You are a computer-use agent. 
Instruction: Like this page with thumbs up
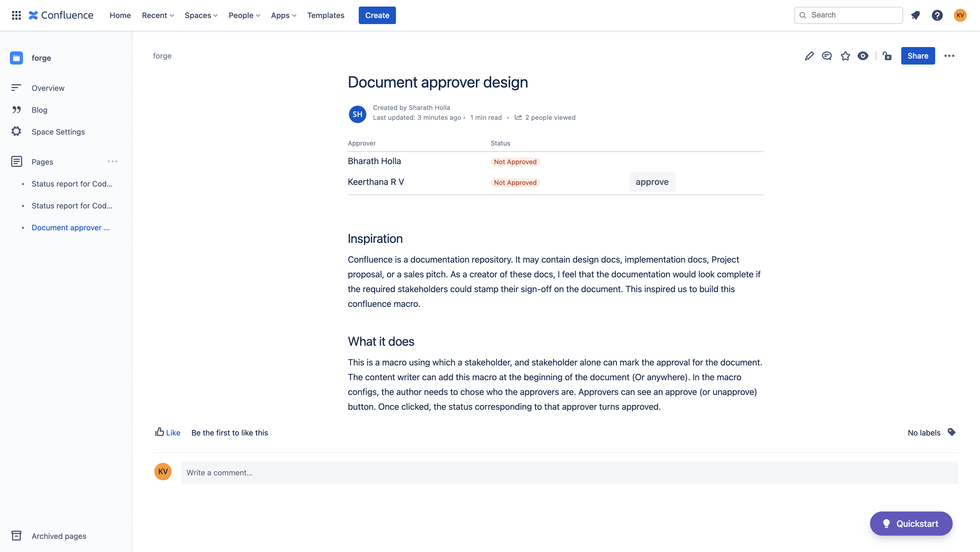(167, 432)
